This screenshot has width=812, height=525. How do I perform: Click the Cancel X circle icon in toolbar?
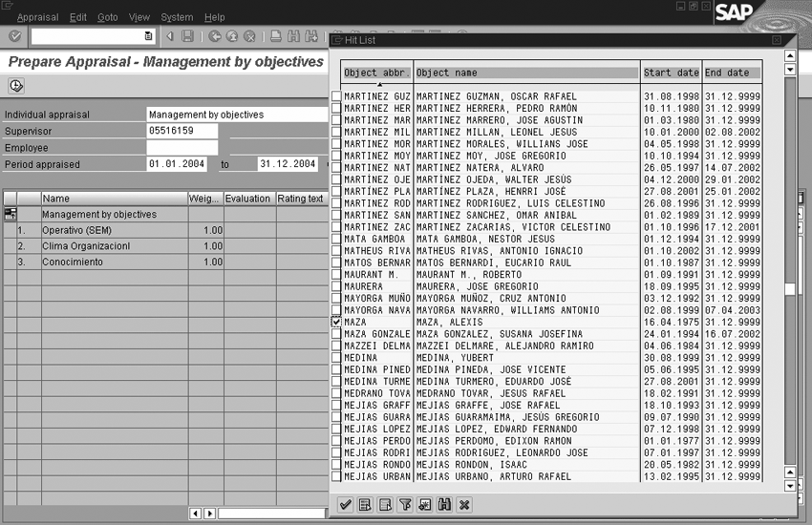[249, 36]
